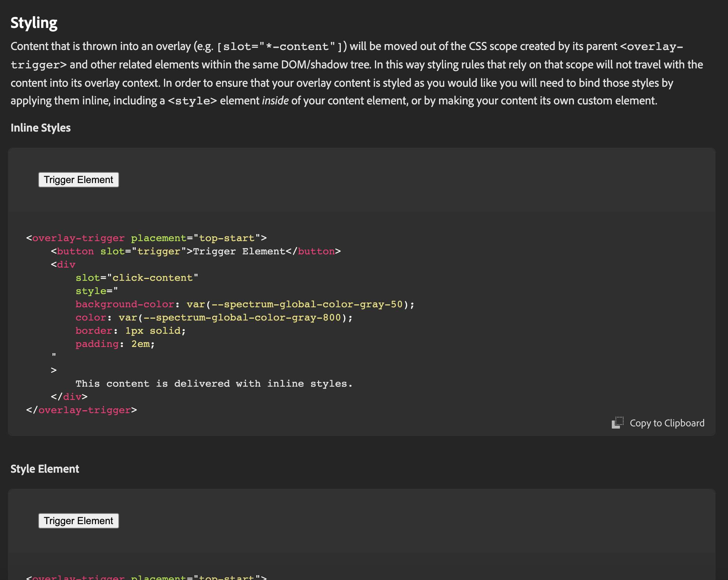
Task: Click the <style> inline code in paragraph
Action: 192,101
